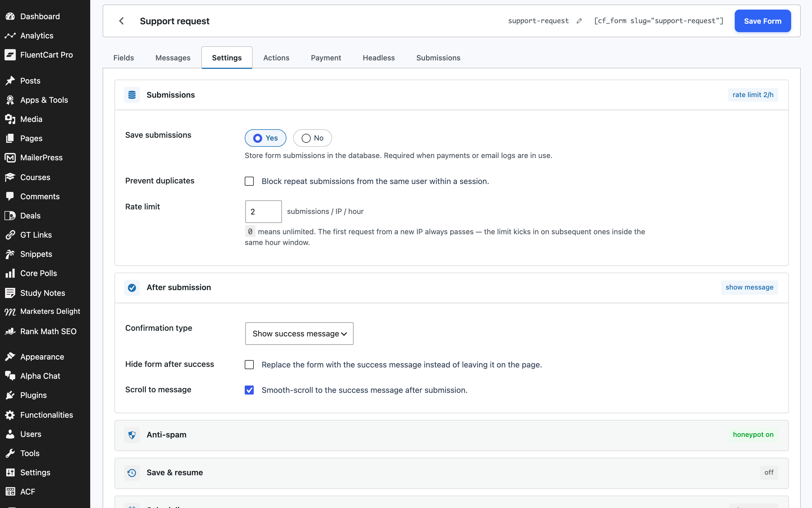Select the Settings tab
Viewport: 812px width, 508px height.
click(227, 58)
